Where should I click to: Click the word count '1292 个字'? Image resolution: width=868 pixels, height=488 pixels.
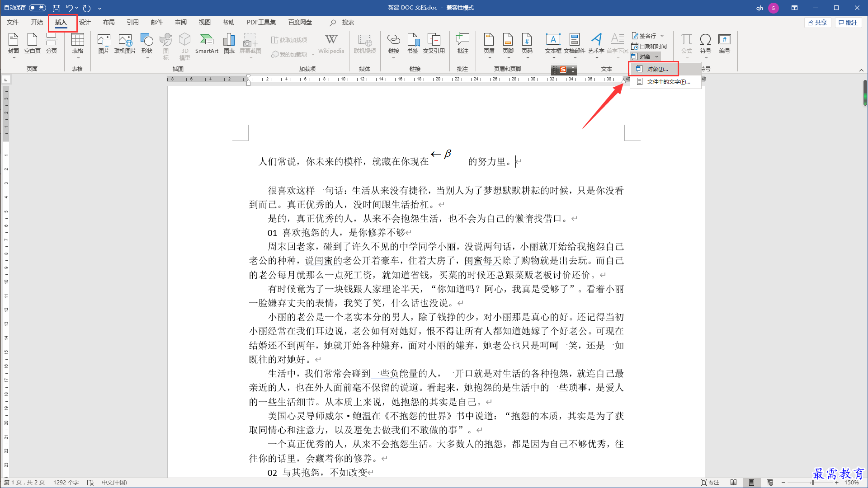(66, 483)
